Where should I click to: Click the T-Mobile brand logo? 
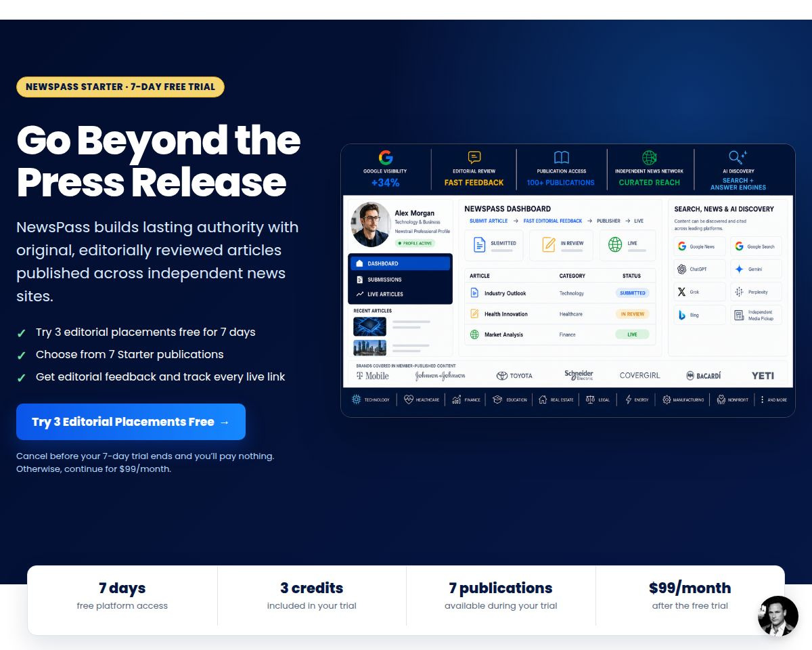[372, 375]
